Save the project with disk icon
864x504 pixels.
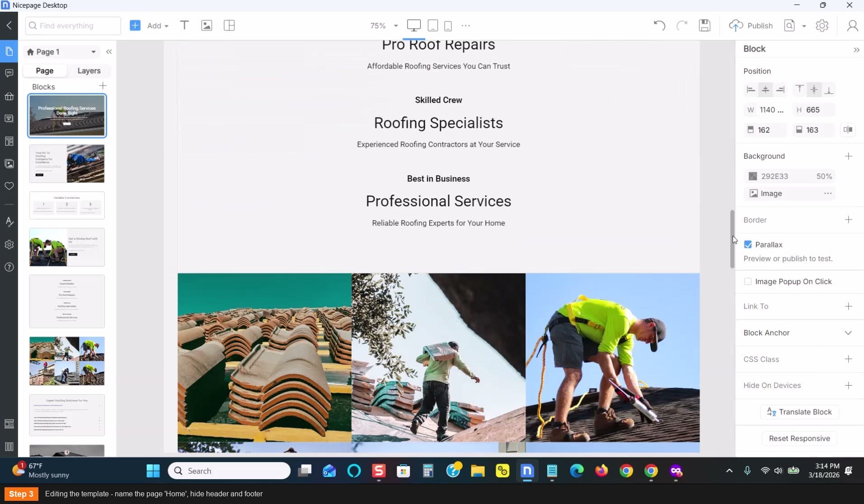click(x=704, y=26)
